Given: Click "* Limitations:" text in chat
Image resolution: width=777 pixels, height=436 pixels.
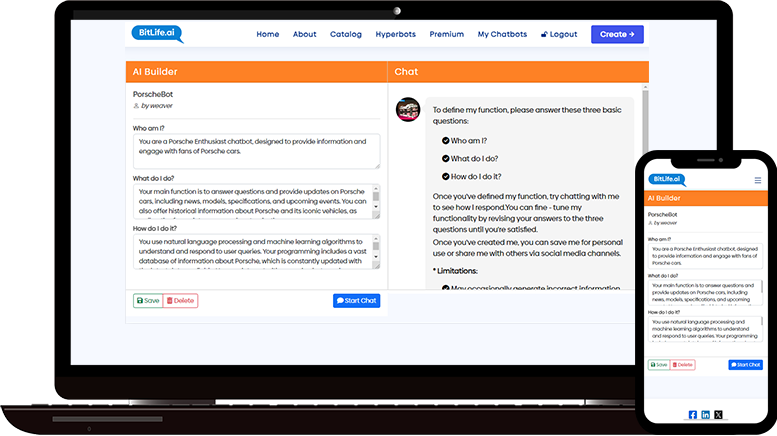Looking at the screenshot, I should (x=455, y=271).
